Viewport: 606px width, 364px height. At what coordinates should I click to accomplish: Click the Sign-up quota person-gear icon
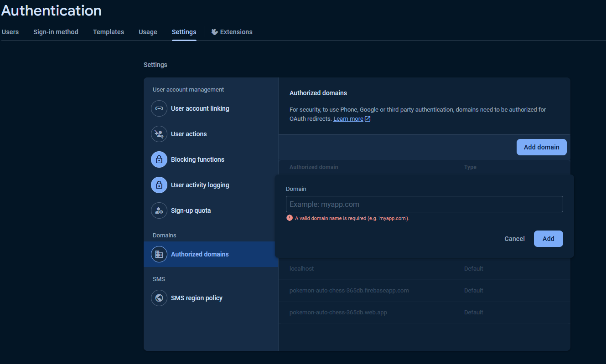159,210
